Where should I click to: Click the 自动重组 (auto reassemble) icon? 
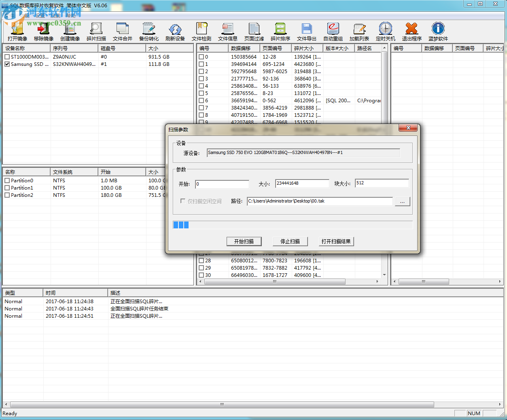pyautogui.click(x=333, y=30)
